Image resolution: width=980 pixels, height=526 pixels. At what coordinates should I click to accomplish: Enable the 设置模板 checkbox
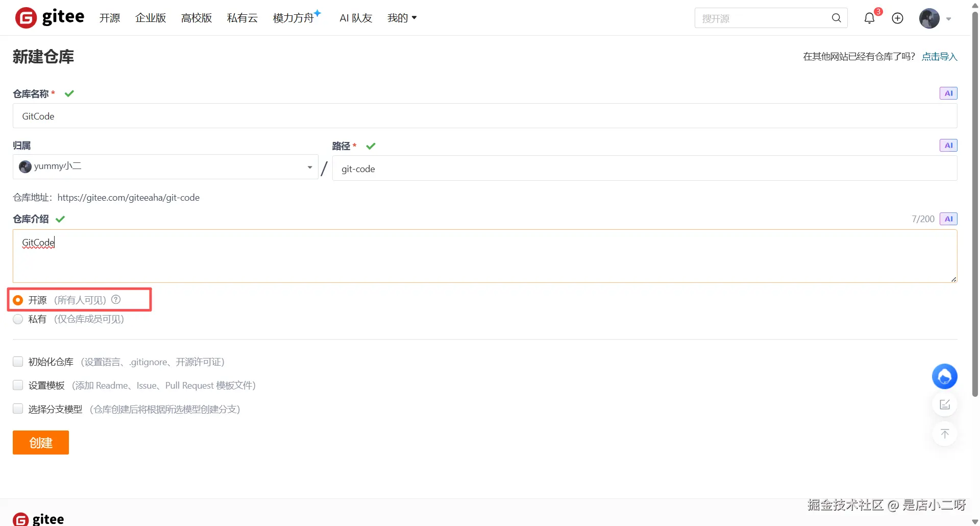click(18, 385)
